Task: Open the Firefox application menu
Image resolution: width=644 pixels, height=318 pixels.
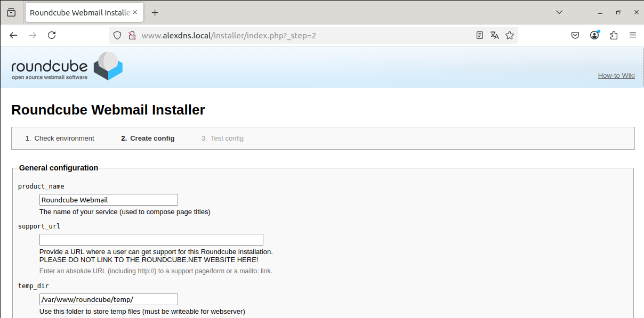Action: [633, 35]
